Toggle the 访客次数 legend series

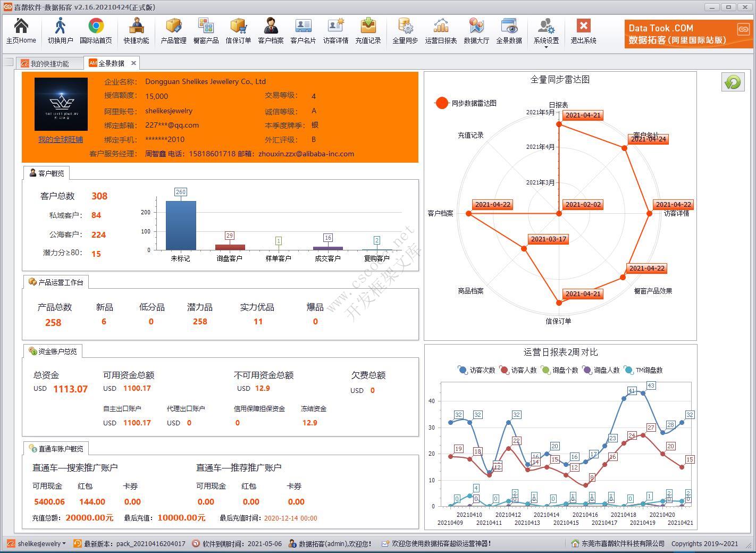[476, 370]
